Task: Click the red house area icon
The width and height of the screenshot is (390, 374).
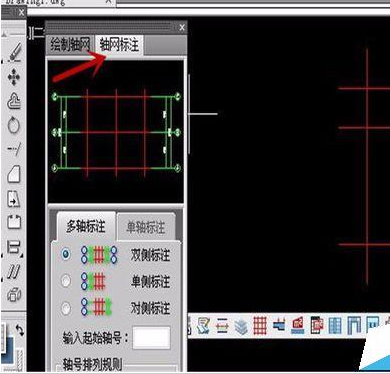Action: 298,325
